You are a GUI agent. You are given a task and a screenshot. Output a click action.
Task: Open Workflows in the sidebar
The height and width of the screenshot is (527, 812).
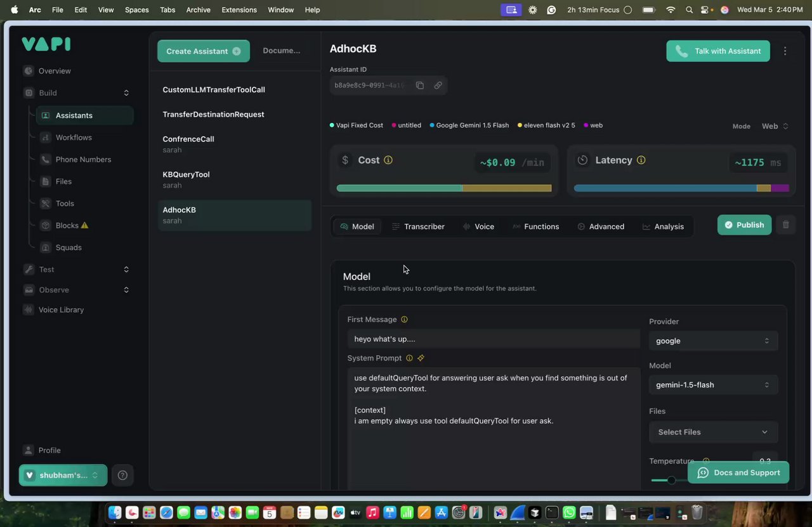coord(74,138)
